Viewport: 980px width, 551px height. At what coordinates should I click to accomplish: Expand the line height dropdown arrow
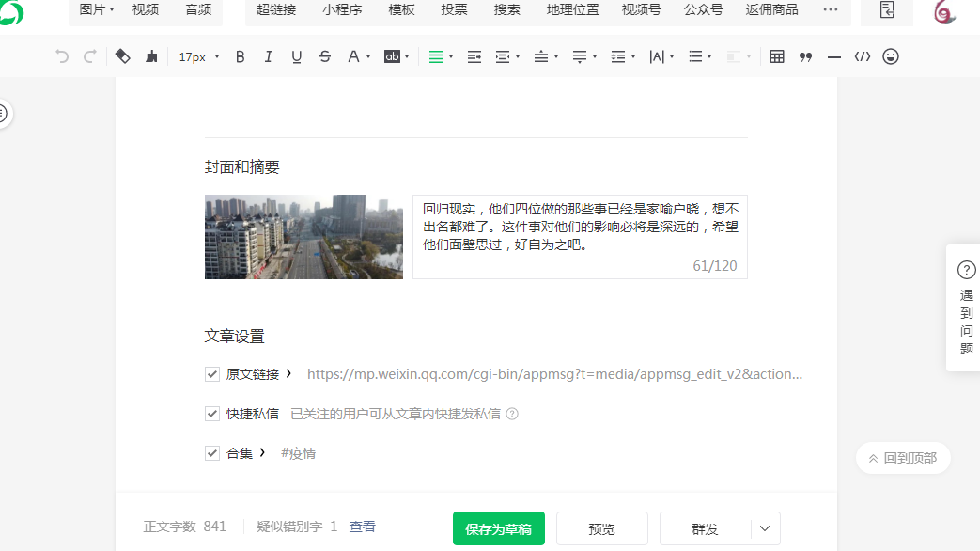633,57
